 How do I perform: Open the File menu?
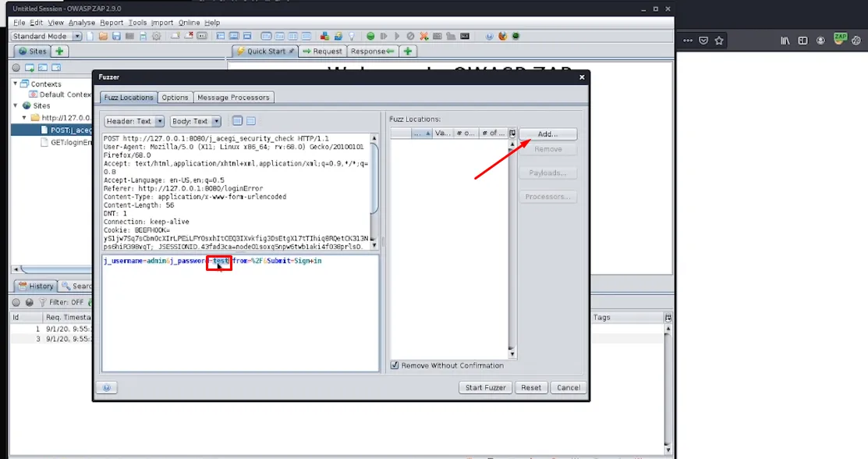[19, 23]
